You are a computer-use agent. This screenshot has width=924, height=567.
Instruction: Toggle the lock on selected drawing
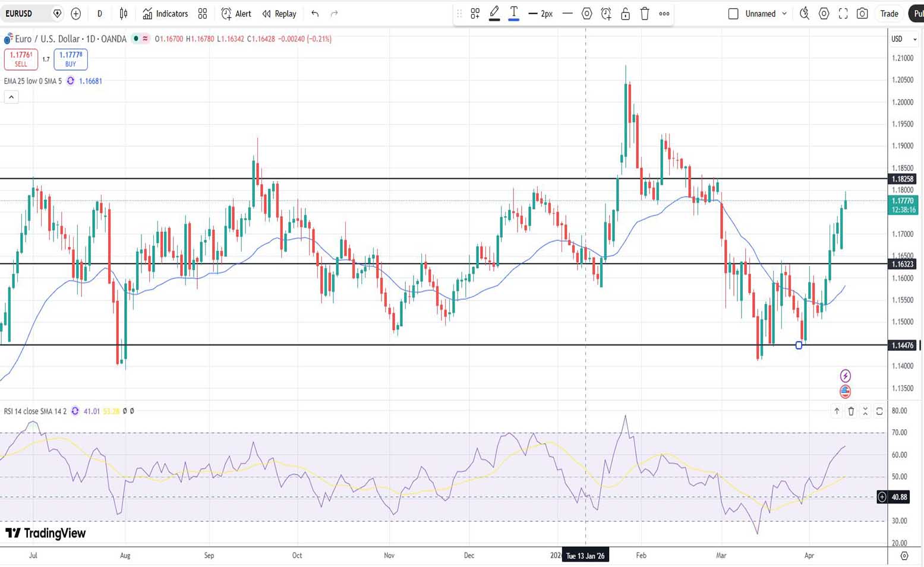625,14
